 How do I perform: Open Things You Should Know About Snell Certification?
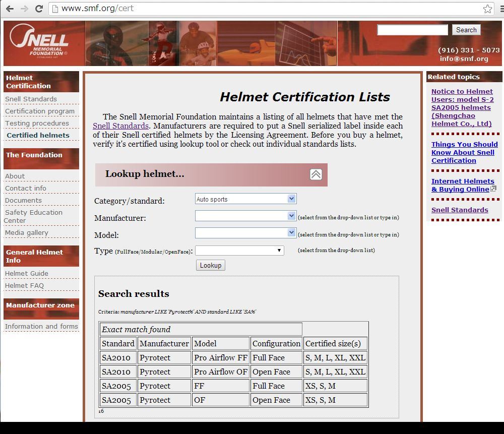click(465, 152)
